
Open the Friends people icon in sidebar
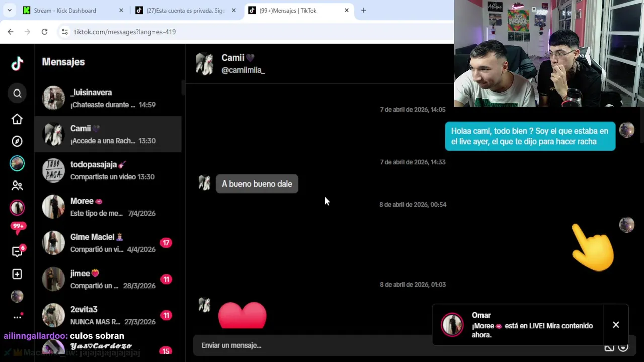(17, 186)
